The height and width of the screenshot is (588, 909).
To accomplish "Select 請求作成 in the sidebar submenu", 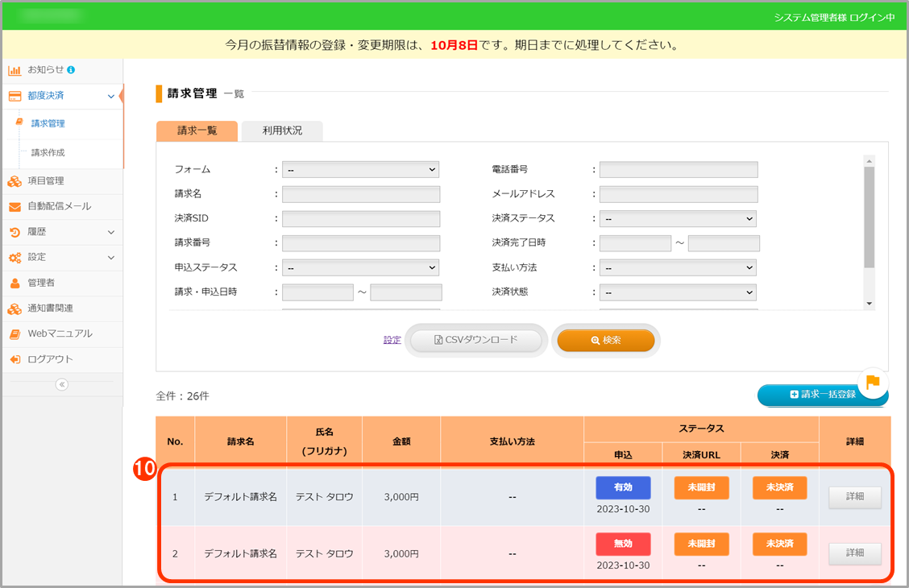I will coord(48,152).
